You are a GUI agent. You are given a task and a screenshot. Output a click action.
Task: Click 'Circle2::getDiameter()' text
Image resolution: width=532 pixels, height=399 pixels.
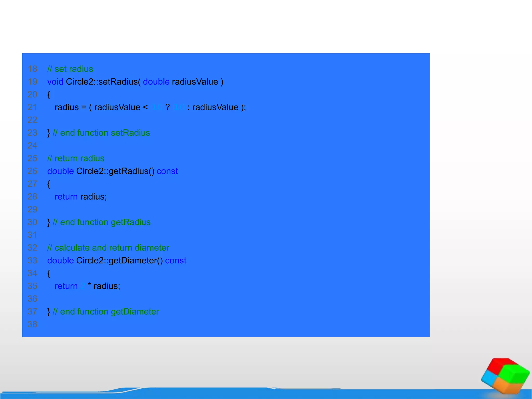[119, 261]
